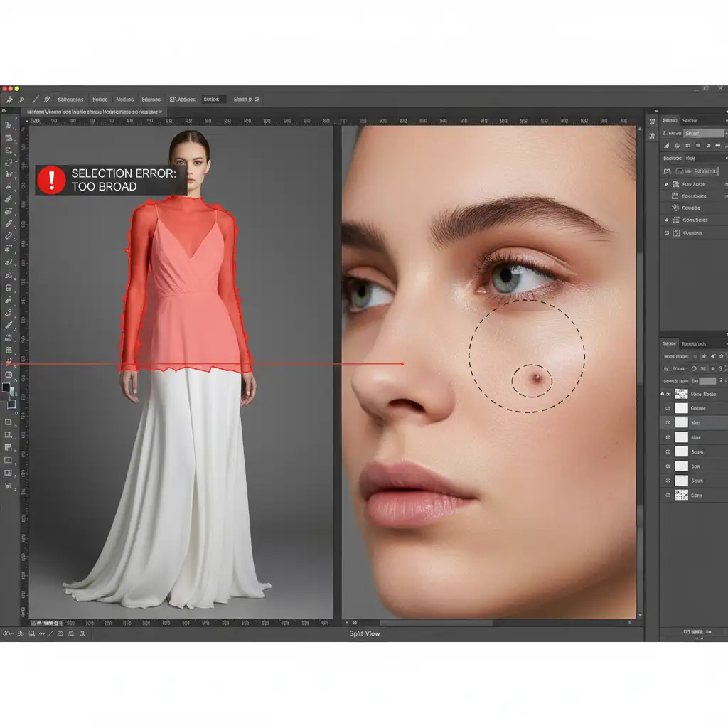Click the highlighted button in the options bar
This screenshot has height=728, width=728.
pyautogui.click(x=213, y=100)
